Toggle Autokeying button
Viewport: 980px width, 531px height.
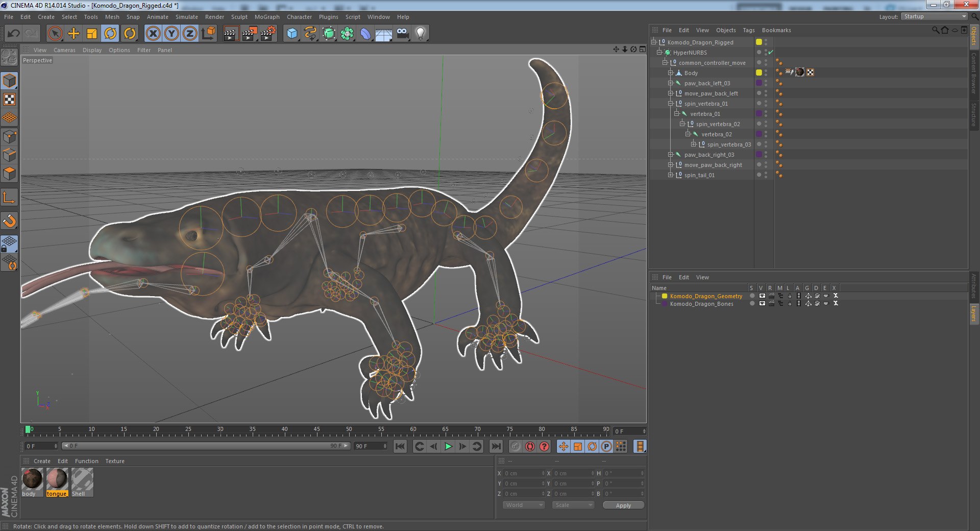pyautogui.click(x=530, y=446)
